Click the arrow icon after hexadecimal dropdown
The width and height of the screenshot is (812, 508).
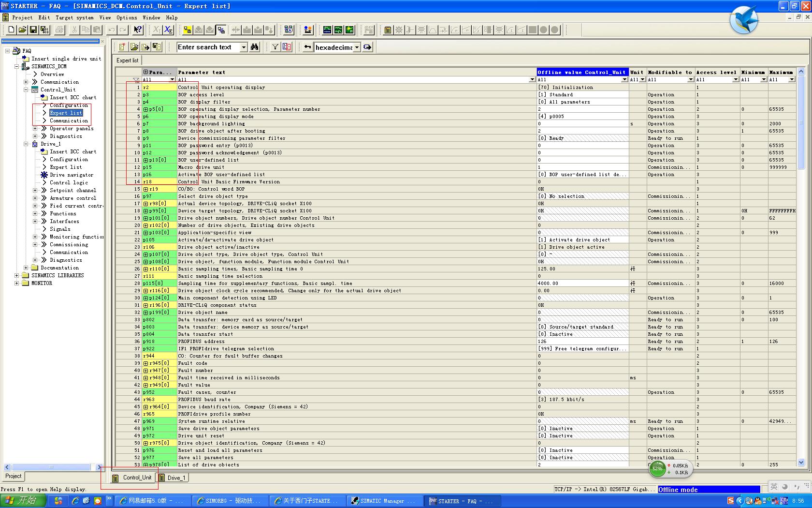pyautogui.click(x=367, y=47)
